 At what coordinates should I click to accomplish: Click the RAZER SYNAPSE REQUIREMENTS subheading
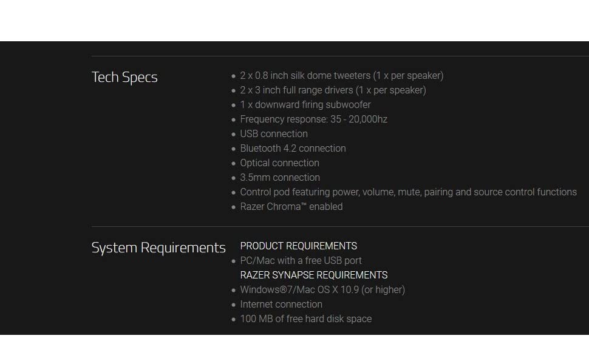pyautogui.click(x=314, y=275)
